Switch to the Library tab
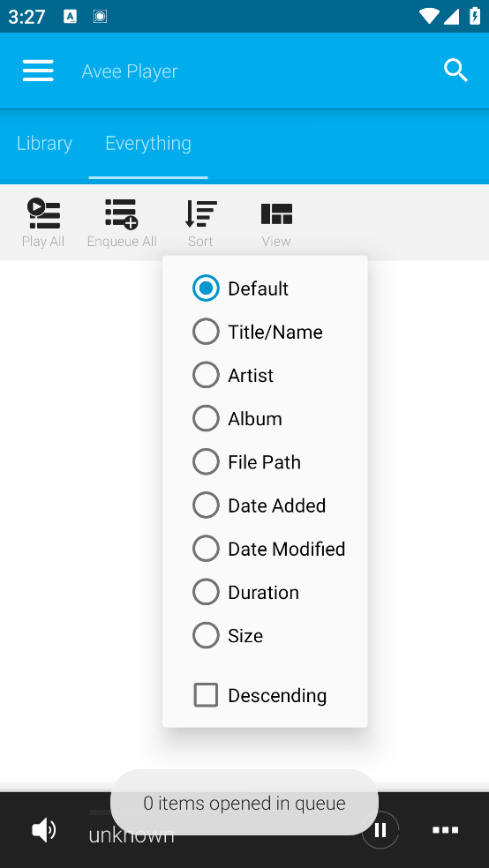This screenshot has width=489, height=868. pos(44,144)
